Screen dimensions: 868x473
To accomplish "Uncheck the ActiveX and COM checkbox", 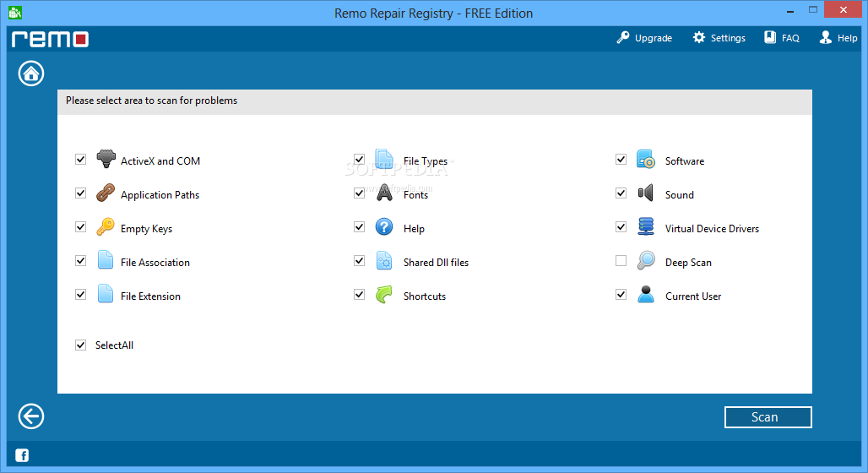I will click(81, 160).
